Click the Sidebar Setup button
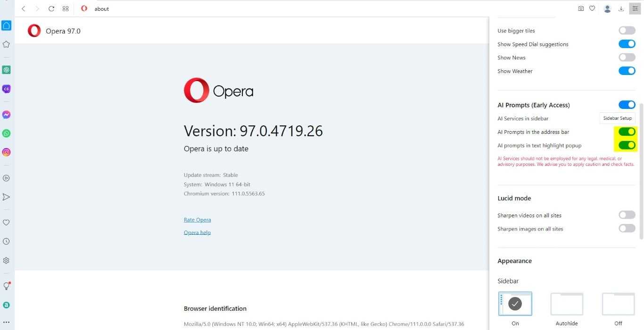 (618, 118)
